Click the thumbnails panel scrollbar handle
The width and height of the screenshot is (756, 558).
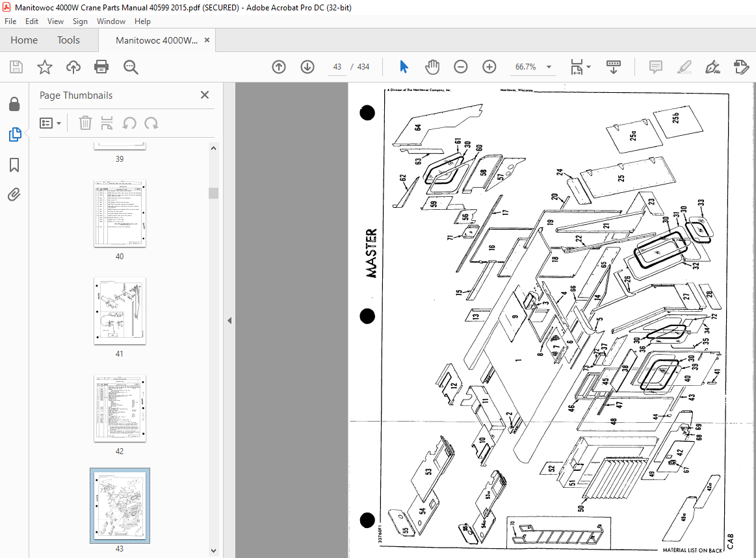click(x=214, y=193)
